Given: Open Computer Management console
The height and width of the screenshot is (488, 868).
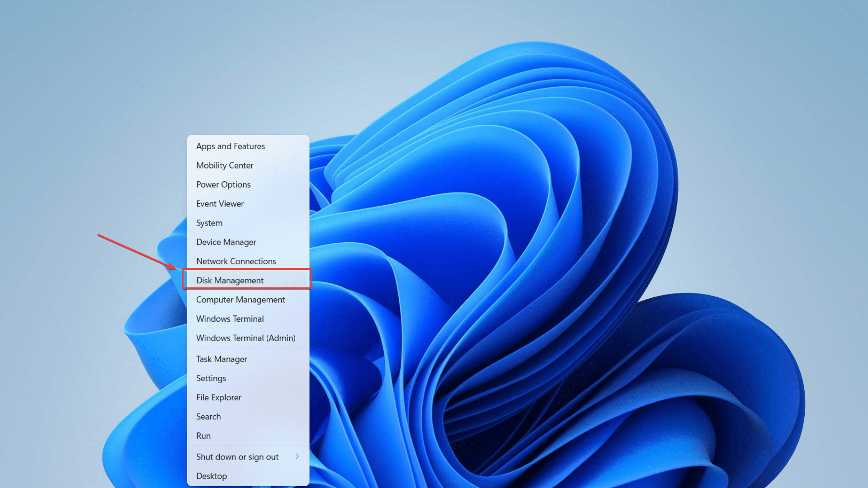Looking at the screenshot, I should (x=240, y=299).
